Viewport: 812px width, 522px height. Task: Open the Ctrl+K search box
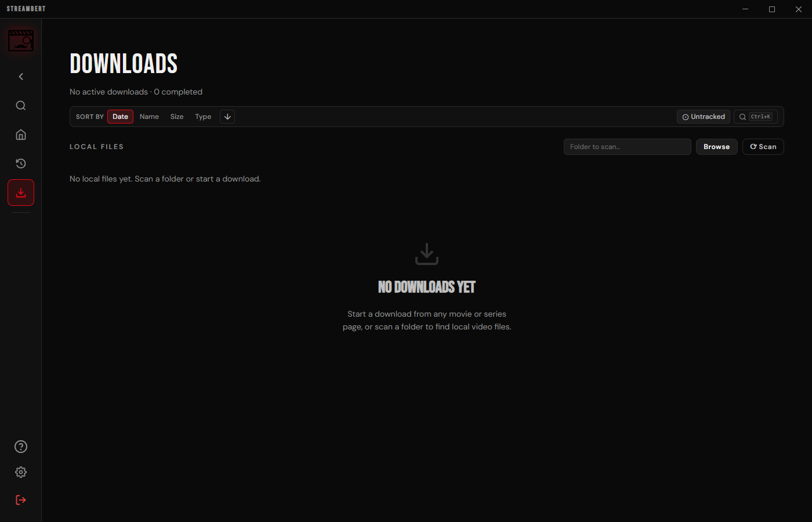coord(756,117)
